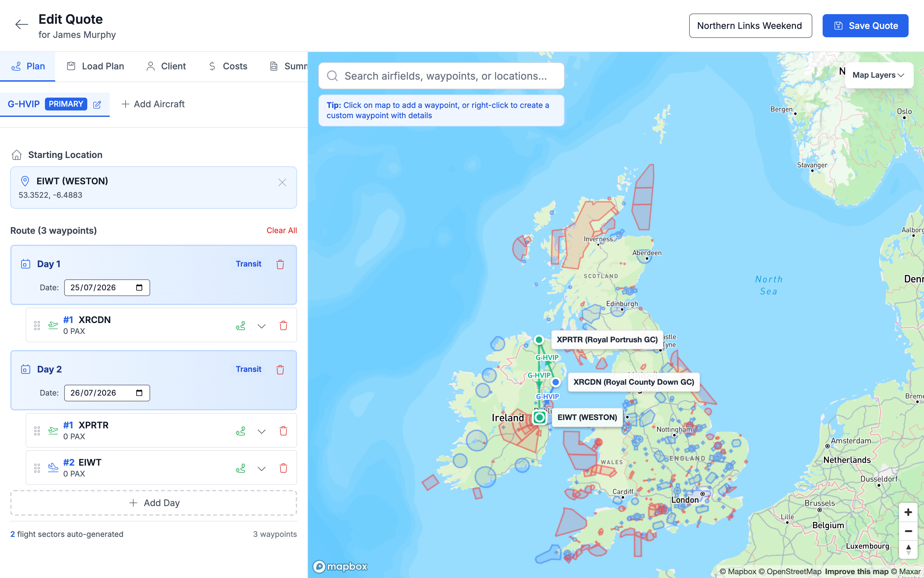Click the location pin icon in EIWT (WESTON) card
This screenshot has height=578, width=924.
[x=25, y=181]
